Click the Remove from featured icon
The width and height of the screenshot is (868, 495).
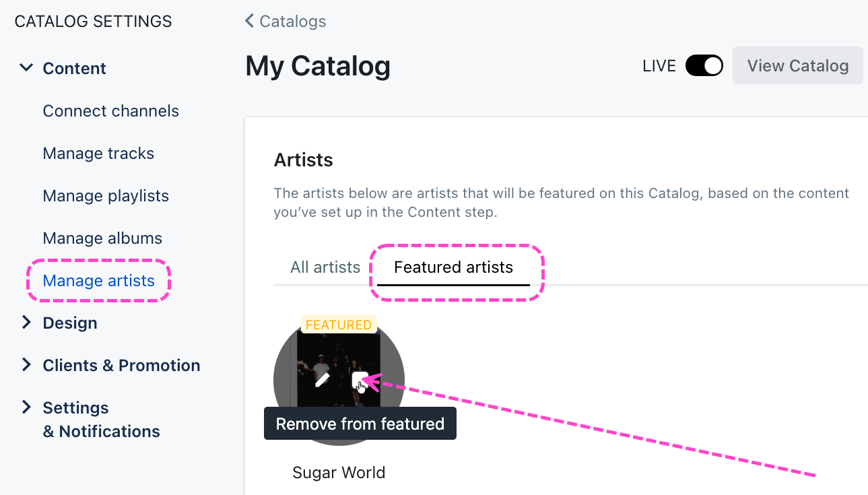pyautogui.click(x=360, y=381)
